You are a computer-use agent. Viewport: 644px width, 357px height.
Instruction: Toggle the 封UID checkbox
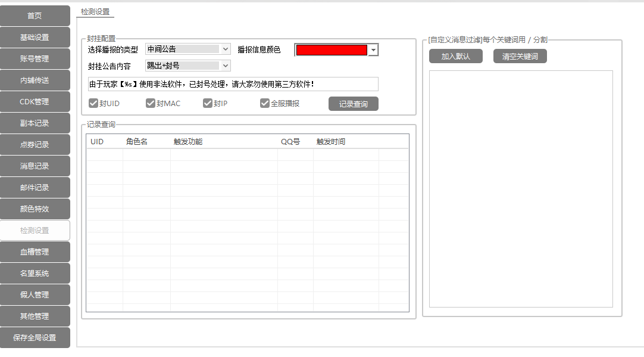[93, 104]
